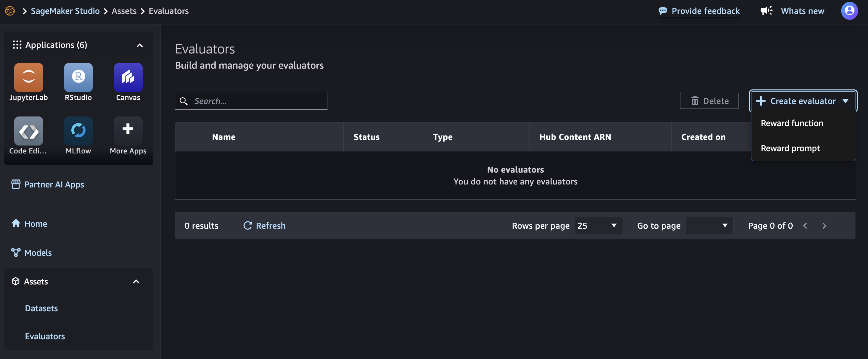
Task: Go to Home in sidebar
Action: tap(36, 224)
